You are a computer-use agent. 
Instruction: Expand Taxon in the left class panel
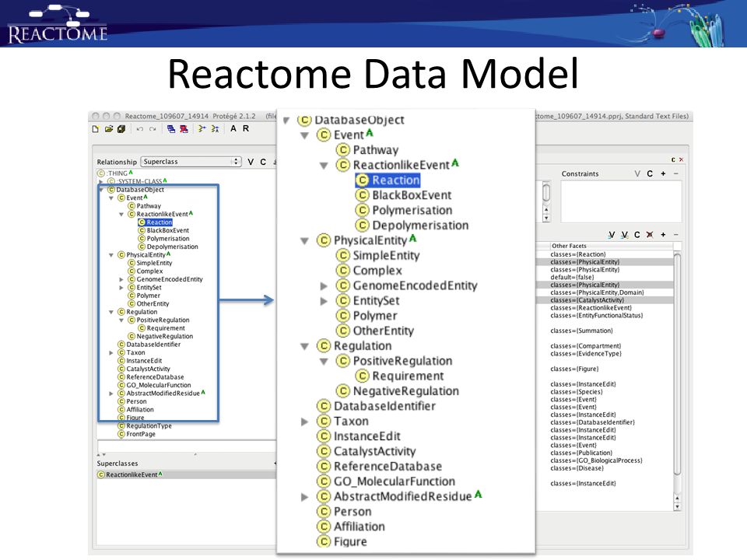tap(111, 353)
